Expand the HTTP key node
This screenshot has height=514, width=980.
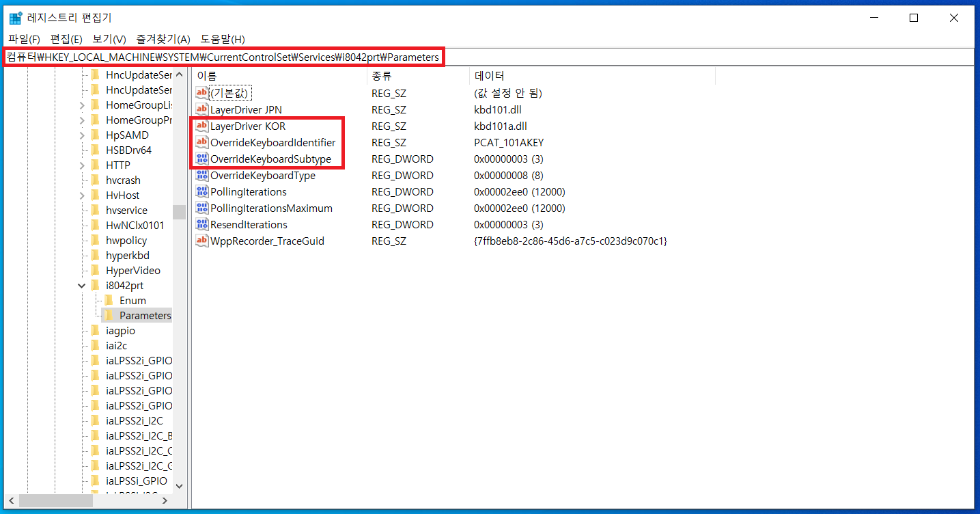[82, 165]
